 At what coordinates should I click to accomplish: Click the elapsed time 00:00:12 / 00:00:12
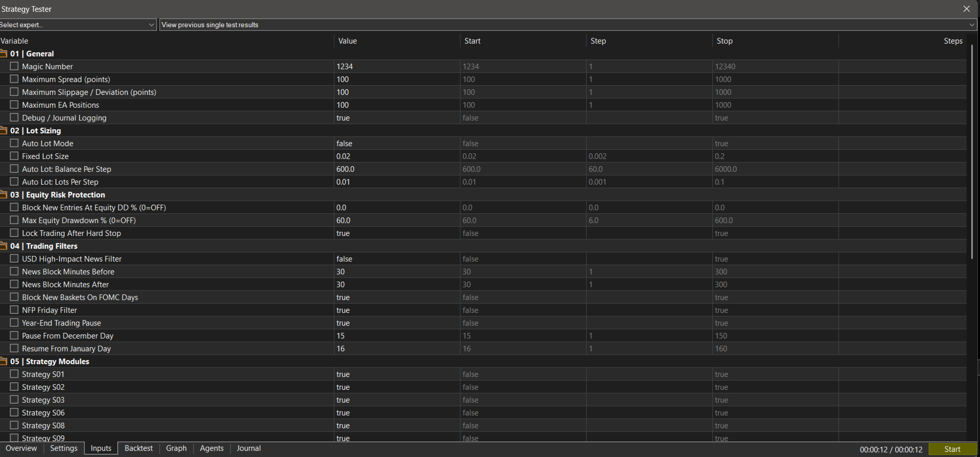tap(891, 449)
